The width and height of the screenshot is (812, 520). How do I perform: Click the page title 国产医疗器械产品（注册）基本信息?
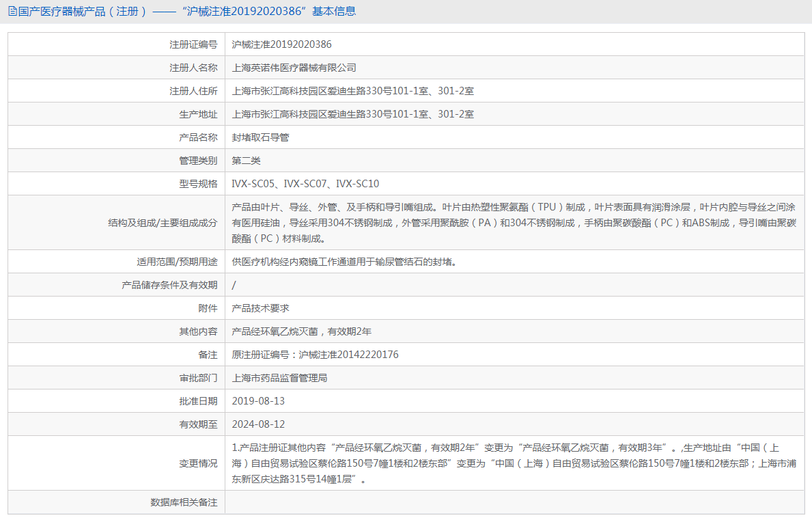187,12
